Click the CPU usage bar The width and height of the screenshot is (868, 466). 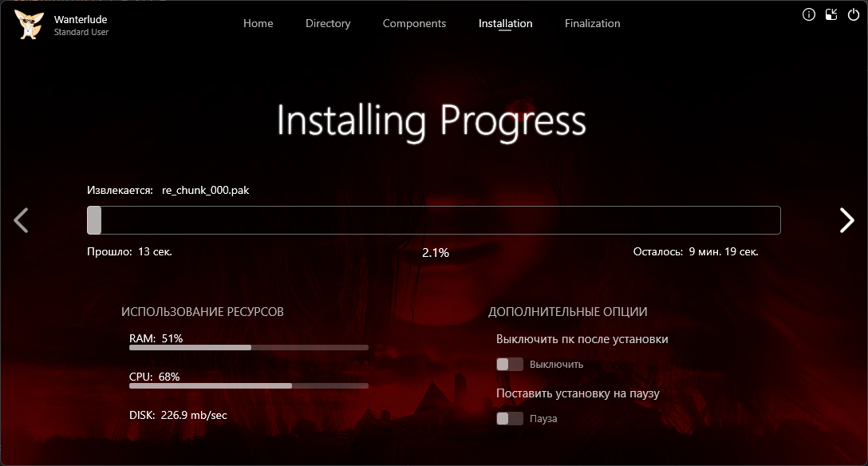pyautogui.click(x=248, y=386)
